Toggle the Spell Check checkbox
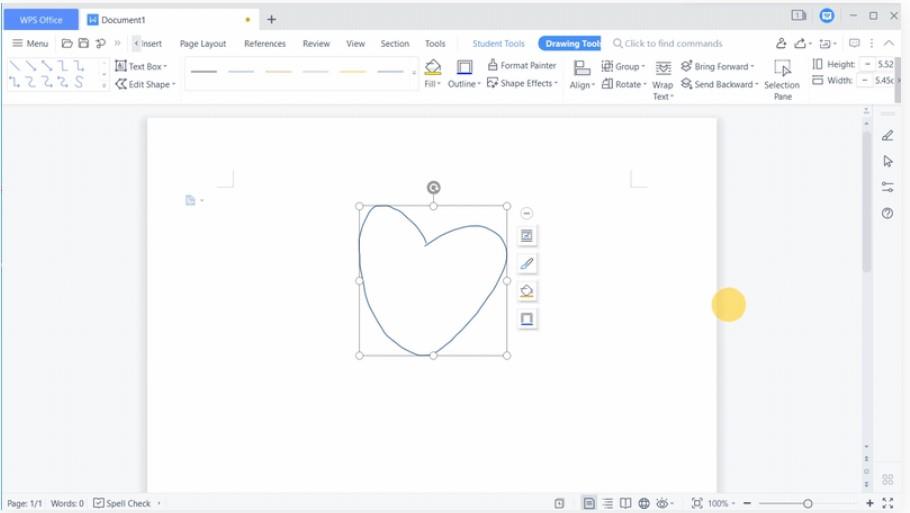Screen dimensions: 910x513 (x=98, y=503)
